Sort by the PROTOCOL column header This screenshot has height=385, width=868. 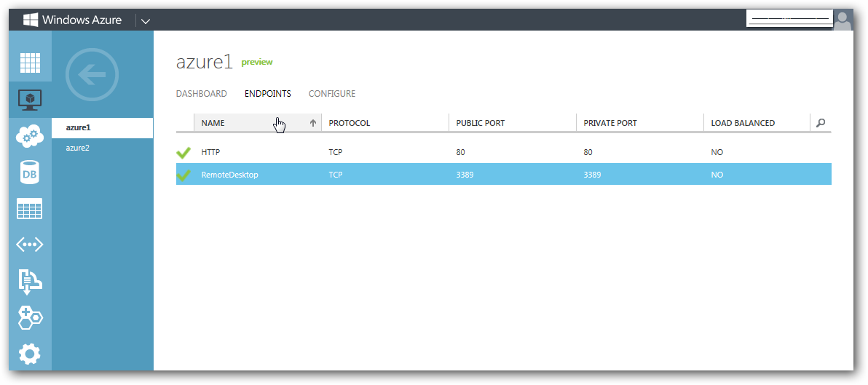[350, 123]
